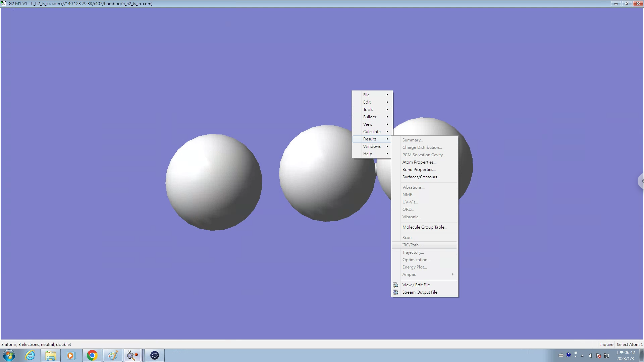The image size is (644, 362).
Task: Open NMR results
Action: pyautogui.click(x=424, y=195)
